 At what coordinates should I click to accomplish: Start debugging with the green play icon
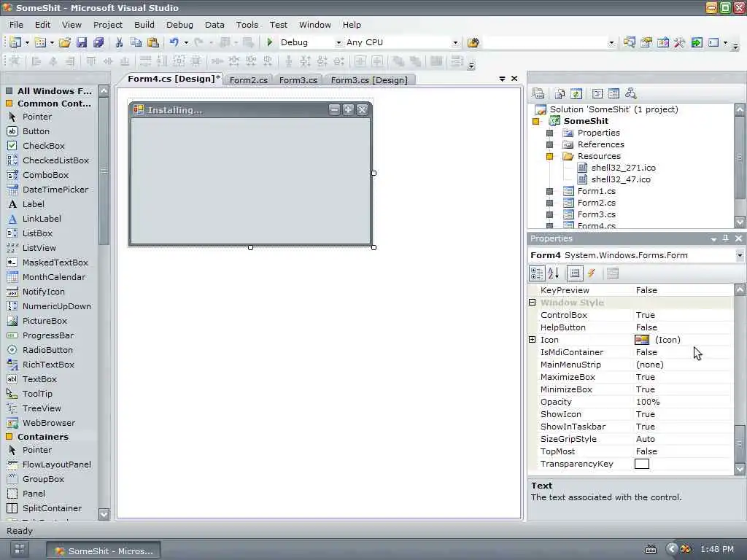point(270,42)
